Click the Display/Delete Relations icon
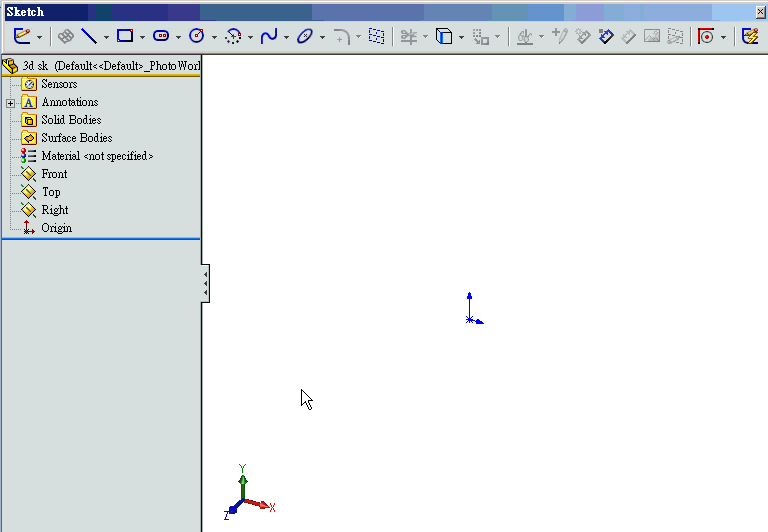Viewport: 768px width, 532px height. [525, 36]
